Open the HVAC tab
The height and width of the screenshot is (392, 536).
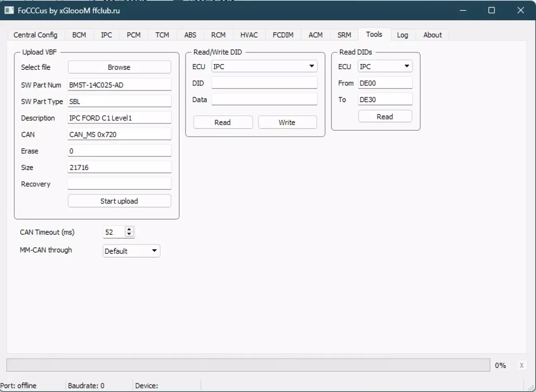tap(249, 35)
